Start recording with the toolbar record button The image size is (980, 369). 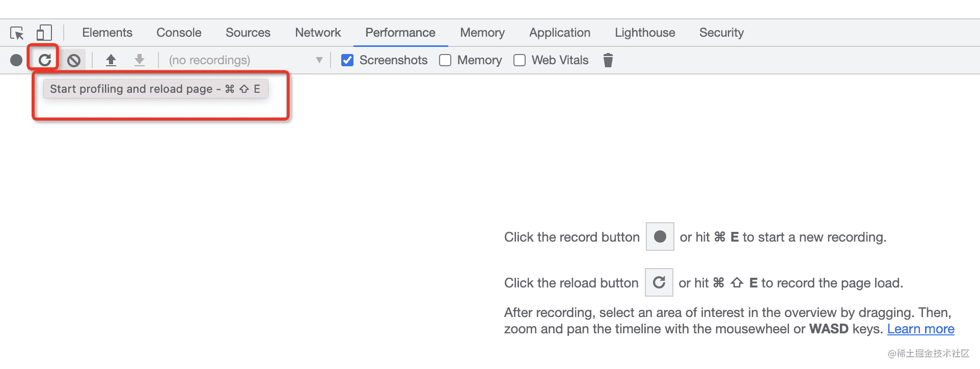coord(16,61)
